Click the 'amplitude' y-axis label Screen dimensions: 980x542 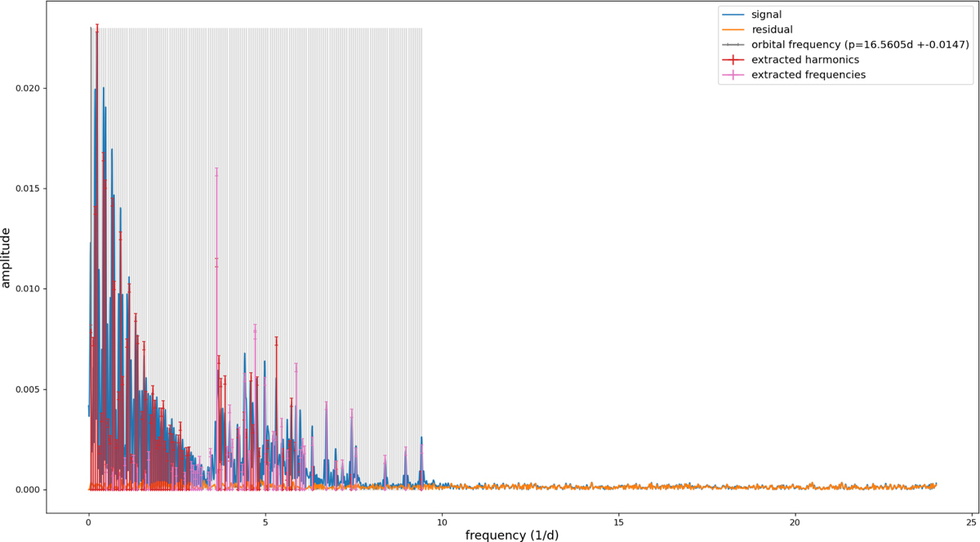tap(7, 258)
